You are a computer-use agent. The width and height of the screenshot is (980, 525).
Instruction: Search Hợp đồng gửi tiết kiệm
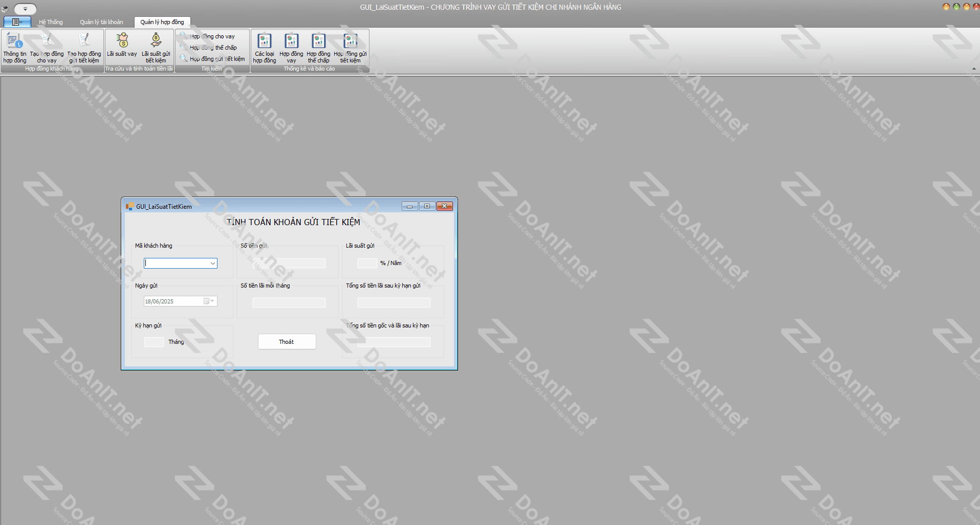212,59
